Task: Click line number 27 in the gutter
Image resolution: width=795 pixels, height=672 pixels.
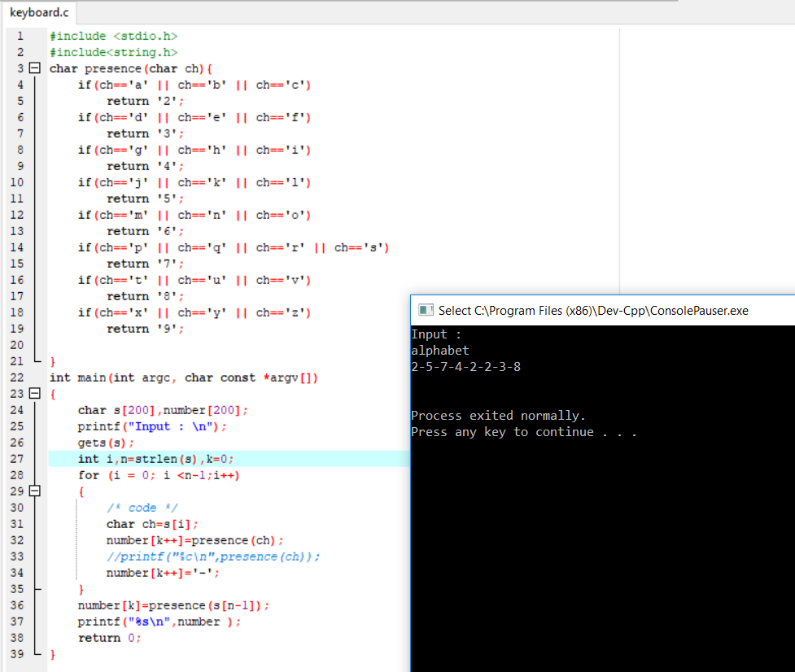Action: tap(17, 459)
